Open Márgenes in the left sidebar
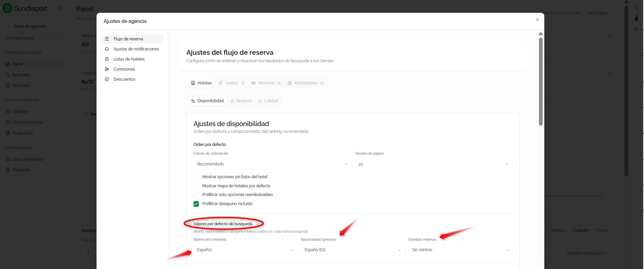Image resolution: width=644 pixels, height=269 pixels. pos(33,170)
